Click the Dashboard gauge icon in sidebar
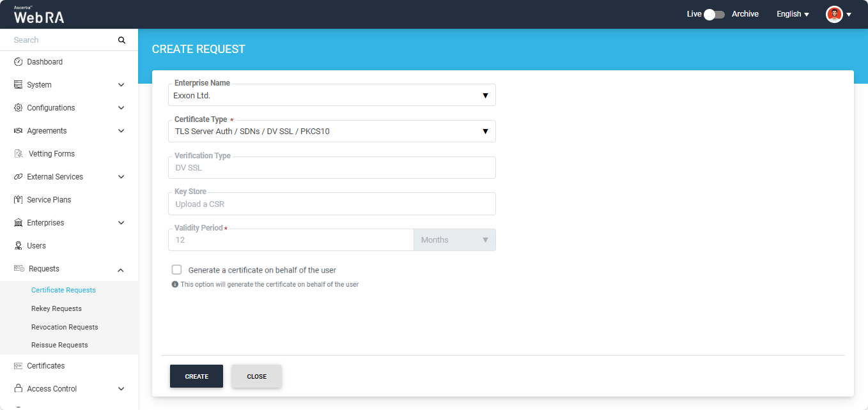This screenshot has width=868, height=410. [x=18, y=62]
